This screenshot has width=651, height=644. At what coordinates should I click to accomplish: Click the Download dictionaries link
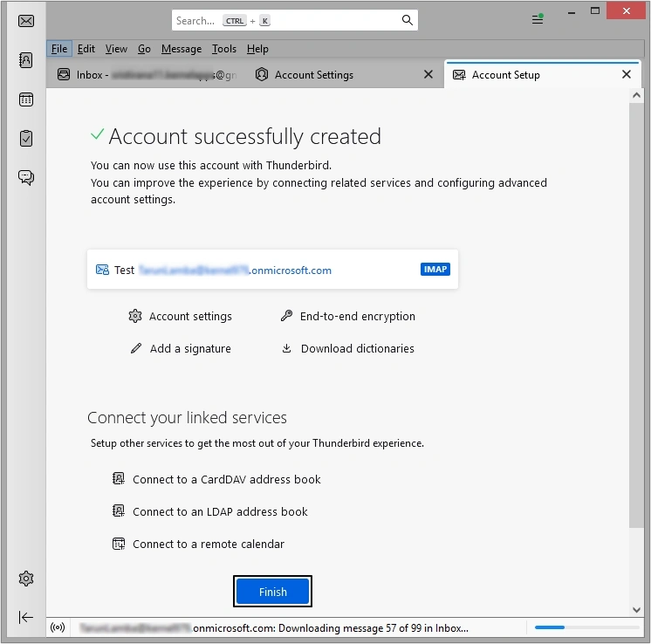(x=358, y=348)
